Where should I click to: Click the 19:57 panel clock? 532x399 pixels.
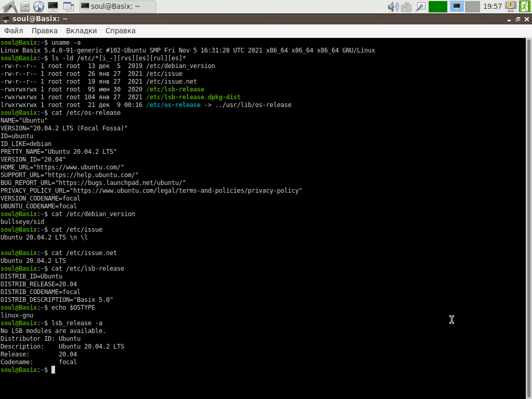493,6
